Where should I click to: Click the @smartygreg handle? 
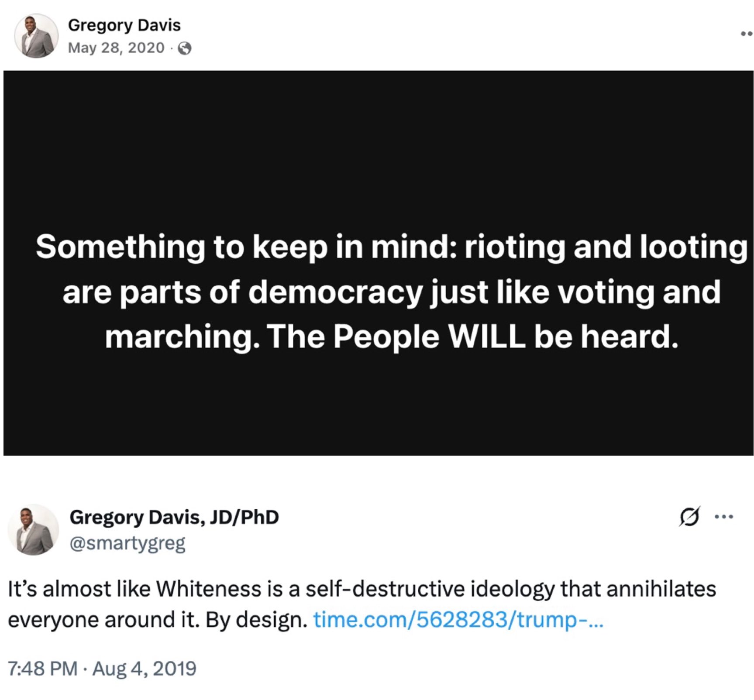tap(127, 543)
